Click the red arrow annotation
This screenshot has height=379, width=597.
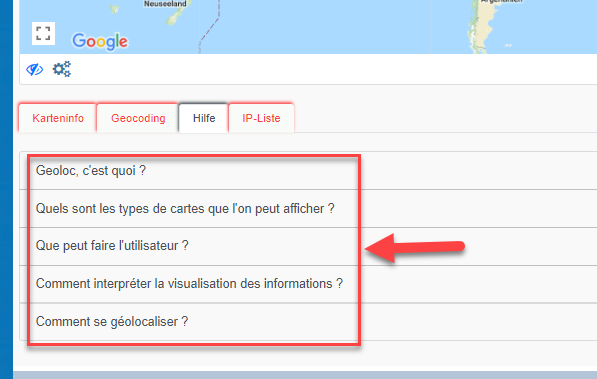point(415,248)
